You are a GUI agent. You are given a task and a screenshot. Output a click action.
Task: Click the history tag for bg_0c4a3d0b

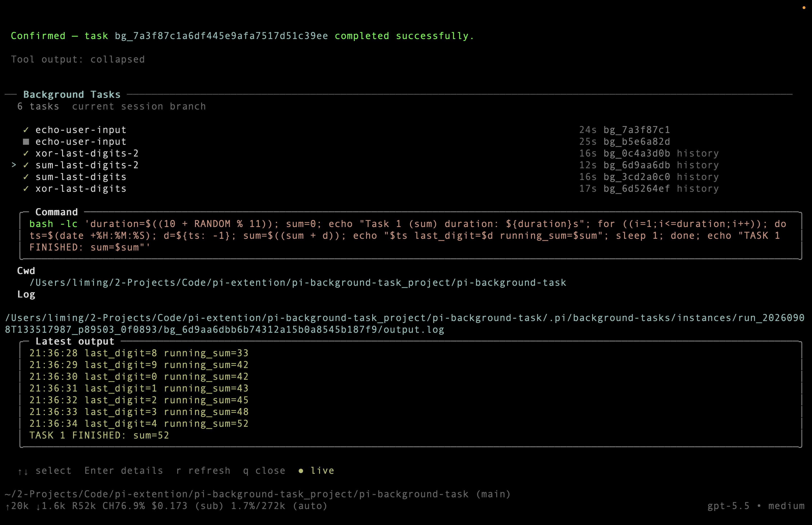(698, 153)
